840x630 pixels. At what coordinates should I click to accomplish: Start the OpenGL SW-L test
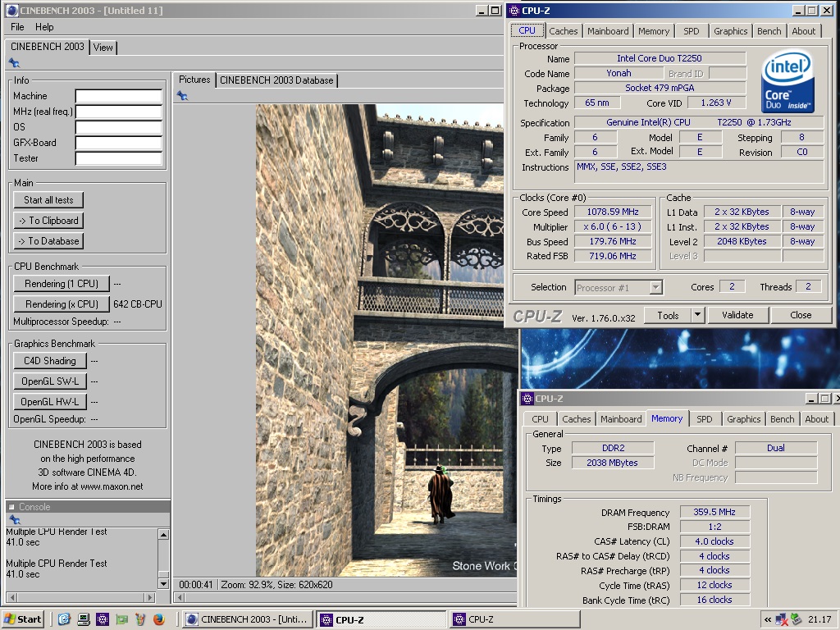50,381
